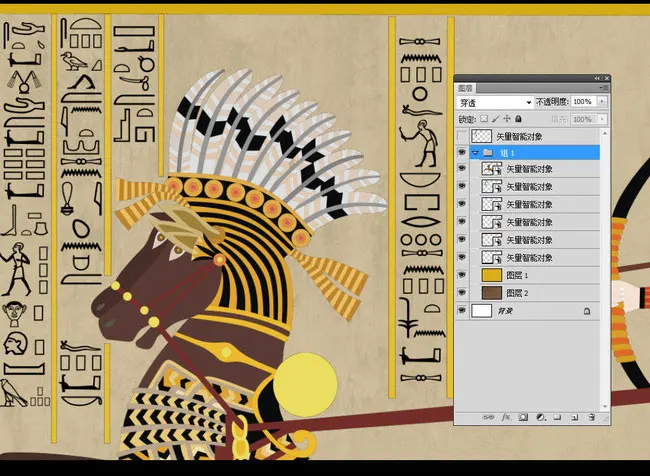The height and width of the screenshot is (476, 650).
Task: Open the fill slider arrow
Action: click(x=602, y=119)
